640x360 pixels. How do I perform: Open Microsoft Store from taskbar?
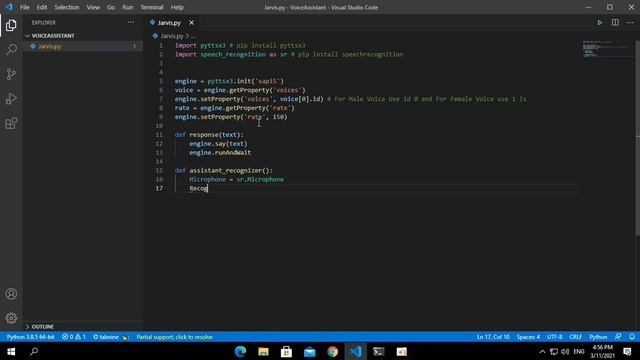click(x=286, y=351)
